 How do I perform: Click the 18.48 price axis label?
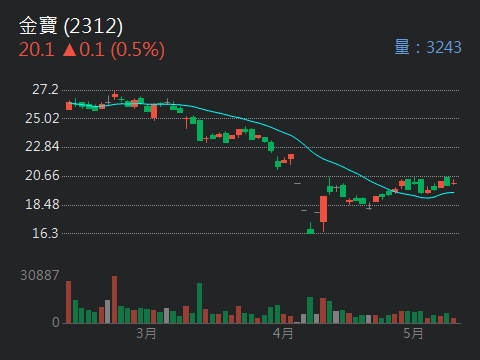click(42, 204)
